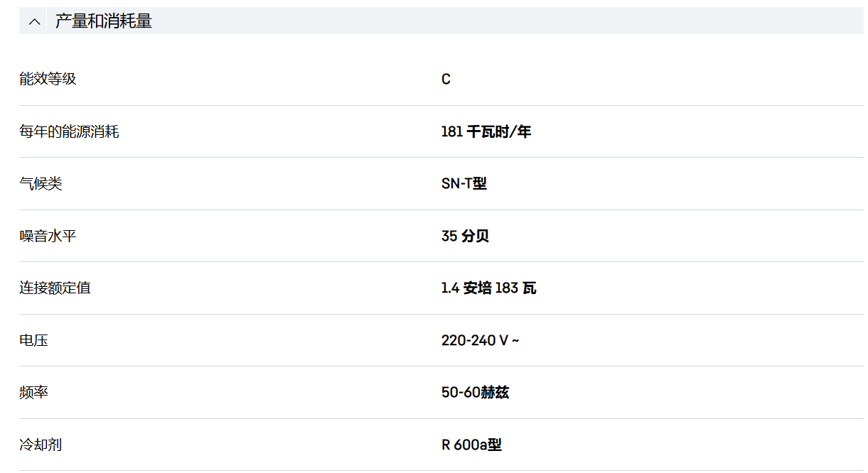Select the 能效等级 label

pyautogui.click(x=48, y=79)
